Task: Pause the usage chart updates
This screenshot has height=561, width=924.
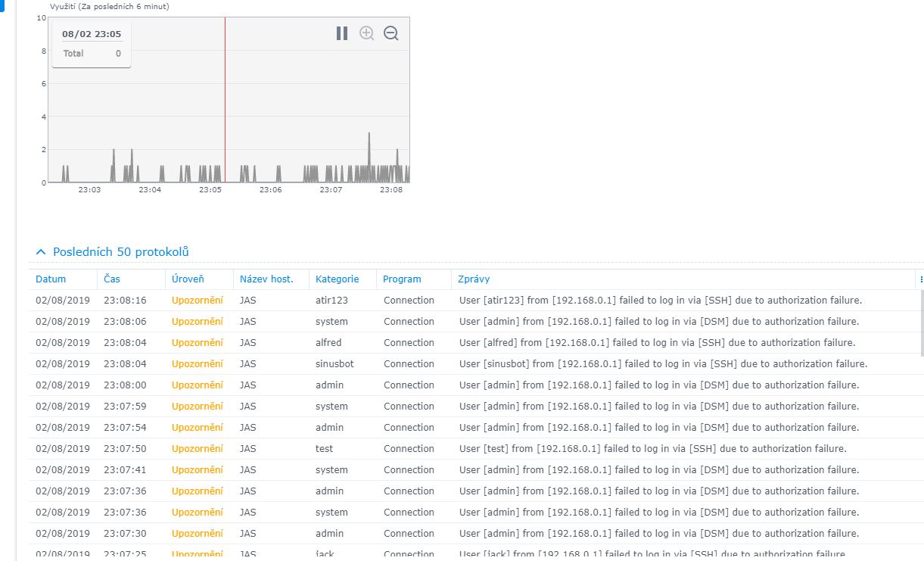Action: (342, 33)
